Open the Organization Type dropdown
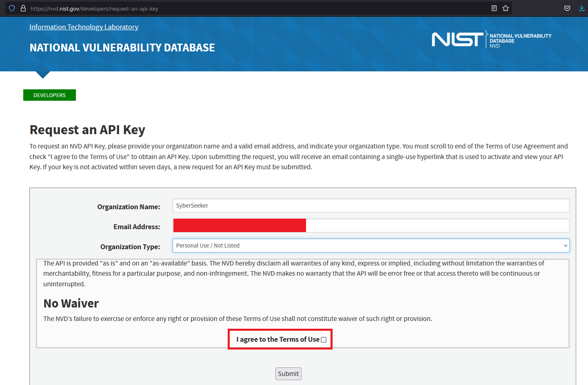This screenshot has width=588, height=385. click(x=371, y=246)
